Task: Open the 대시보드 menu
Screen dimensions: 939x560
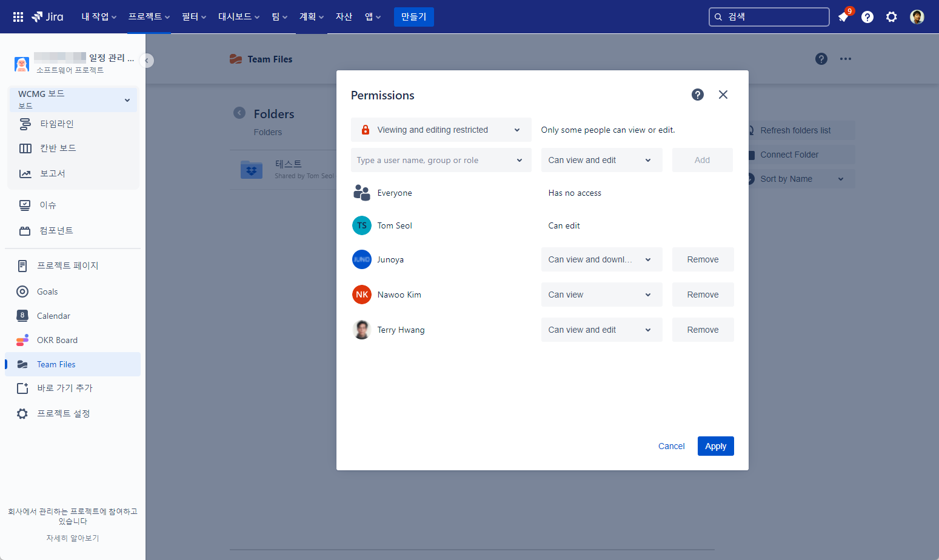Action: click(x=238, y=17)
